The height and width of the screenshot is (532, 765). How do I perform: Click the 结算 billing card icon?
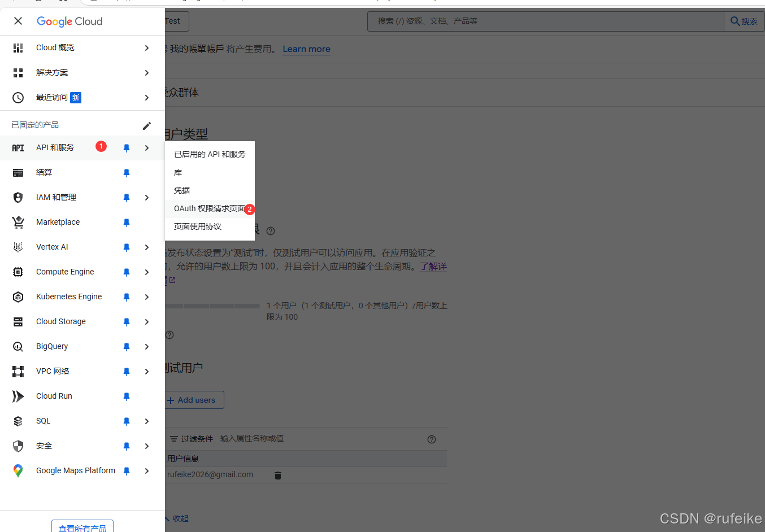pos(18,173)
